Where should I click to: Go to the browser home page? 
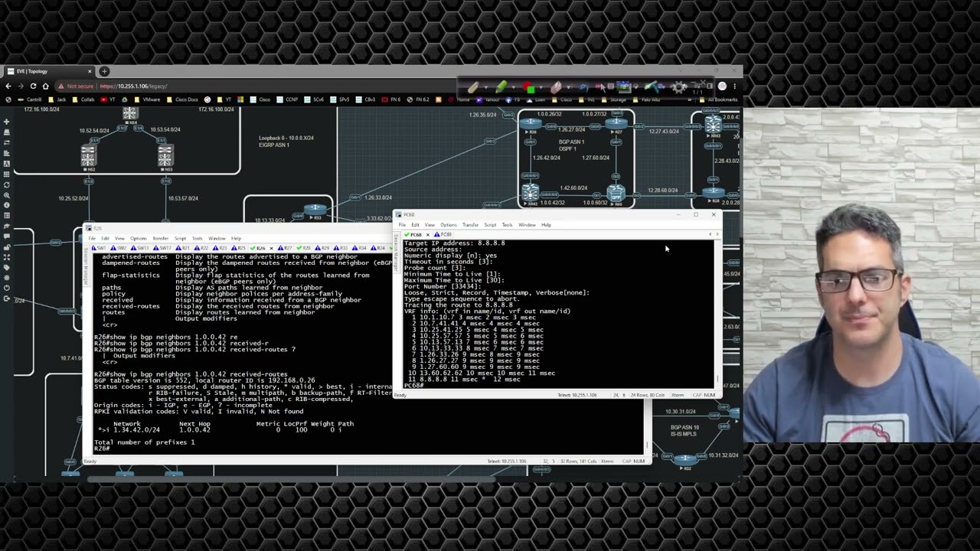45,86
